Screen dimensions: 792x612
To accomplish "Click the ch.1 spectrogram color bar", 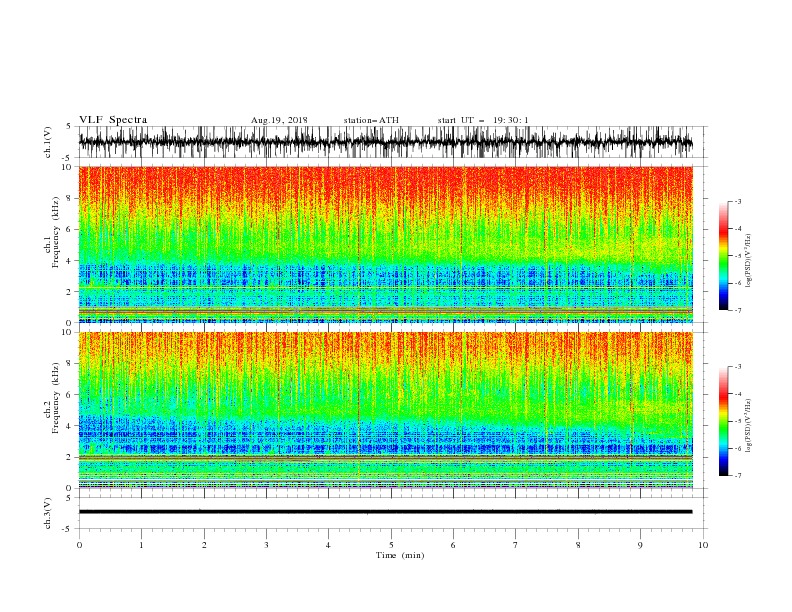I will coord(723,256).
